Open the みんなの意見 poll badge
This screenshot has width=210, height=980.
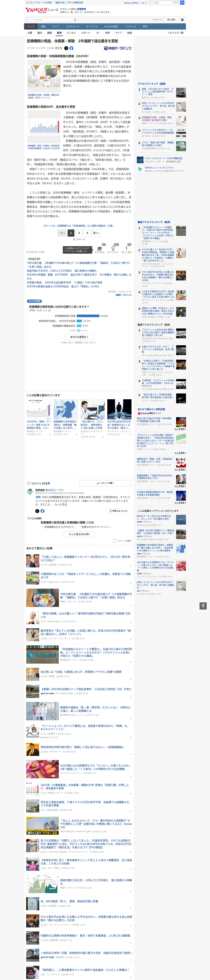[x=35, y=301]
